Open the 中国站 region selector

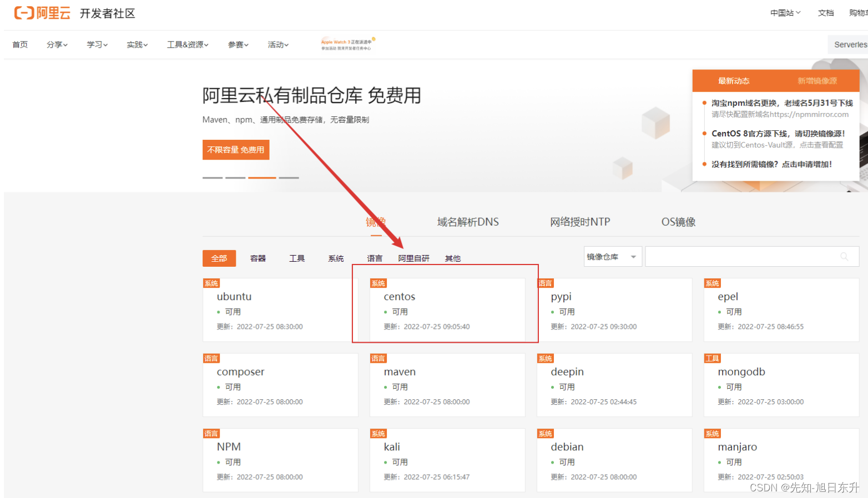click(x=785, y=13)
